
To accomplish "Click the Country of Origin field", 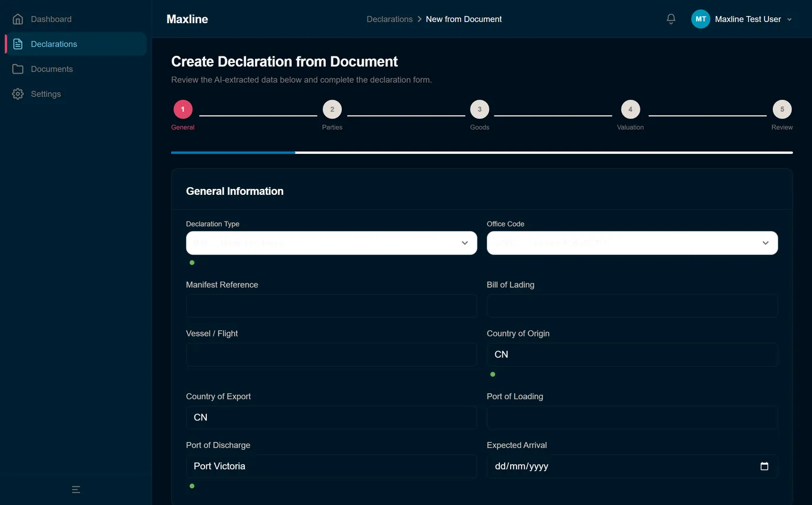I will (632, 355).
